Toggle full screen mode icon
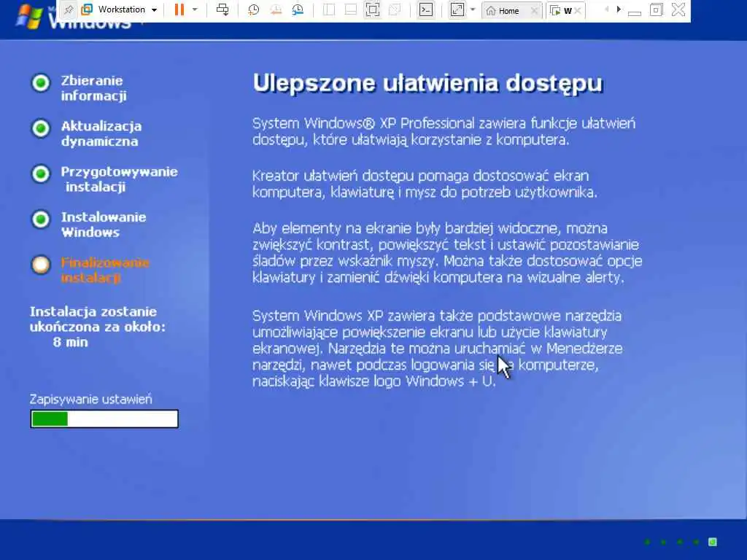This screenshot has height=560, width=747. tap(373, 9)
